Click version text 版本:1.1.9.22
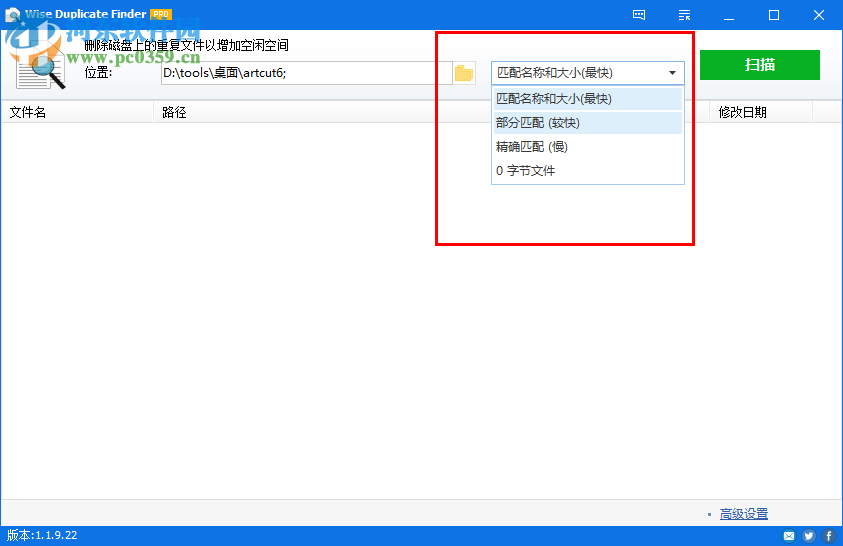The height and width of the screenshot is (546, 843). [x=42, y=535]
